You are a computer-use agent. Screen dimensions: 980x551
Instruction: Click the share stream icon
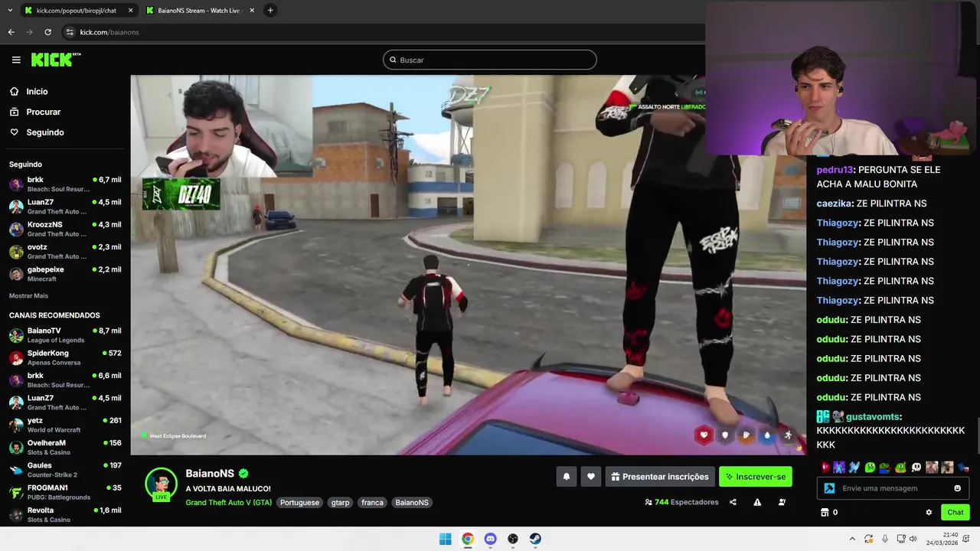click(x=733, y=503)
